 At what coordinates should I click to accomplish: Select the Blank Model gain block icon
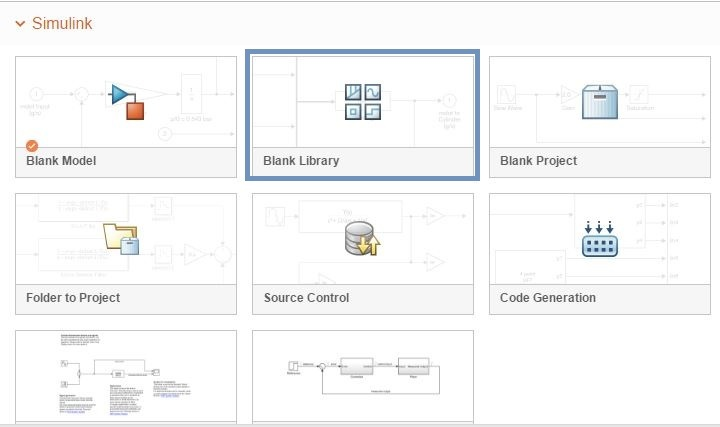point(127,101)
